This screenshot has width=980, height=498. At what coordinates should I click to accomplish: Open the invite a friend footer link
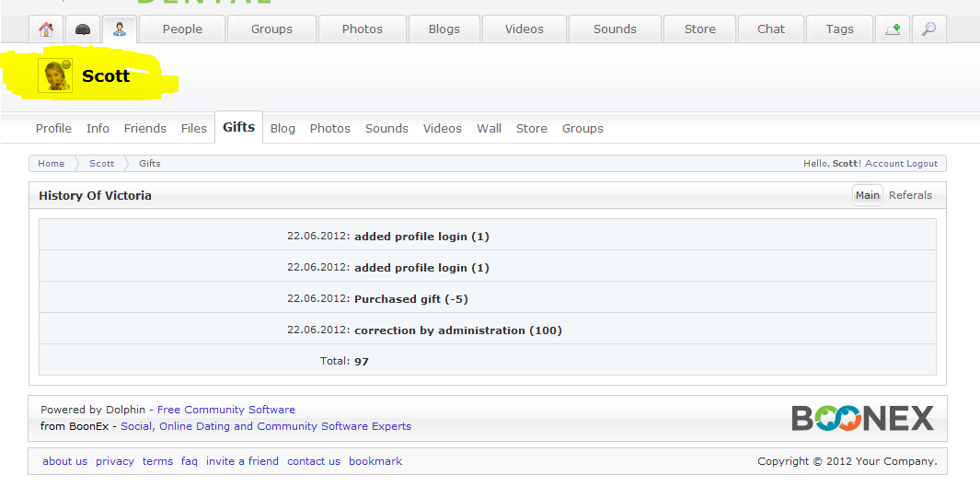tap(242, 461)
